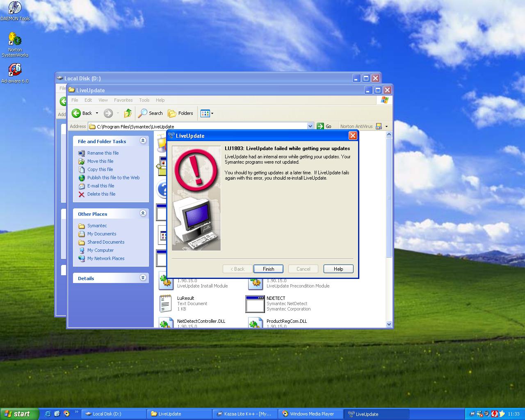Screen dimensions: 525x420
Task: Click the Back button in LiveUpdate Explorer toolbar
Action: pyautogui.click(x=82, y=113)
